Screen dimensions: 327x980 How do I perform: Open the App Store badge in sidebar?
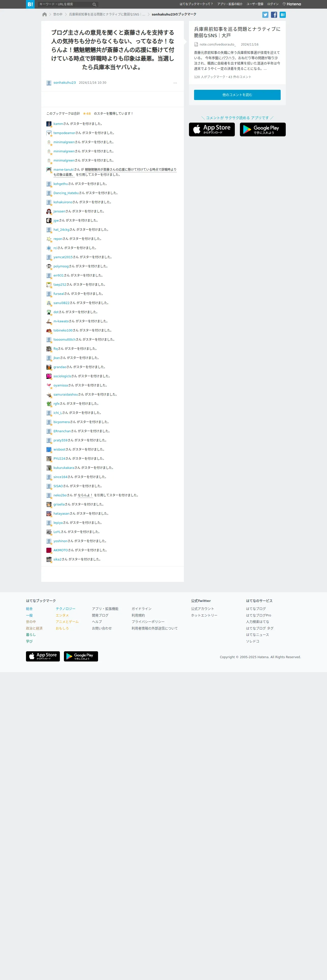point(212,129)
